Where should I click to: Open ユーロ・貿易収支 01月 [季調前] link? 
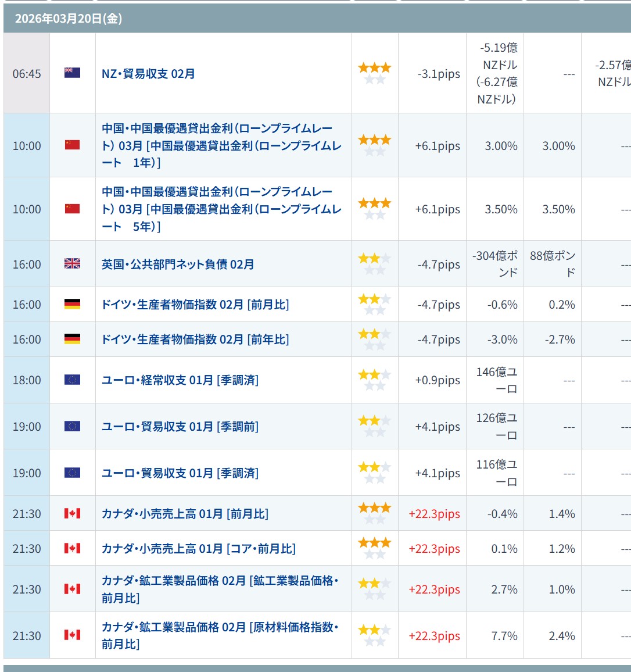pos(180,427)
